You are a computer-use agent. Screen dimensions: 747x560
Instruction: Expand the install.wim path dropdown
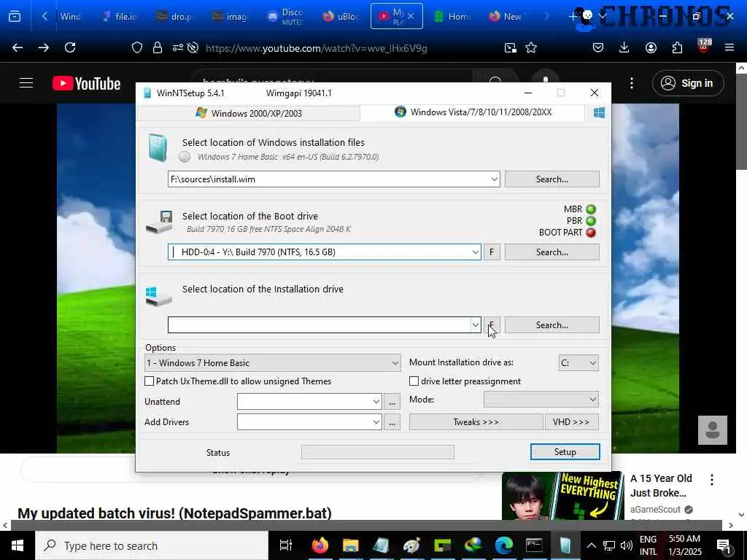click(x=494, y=179)
